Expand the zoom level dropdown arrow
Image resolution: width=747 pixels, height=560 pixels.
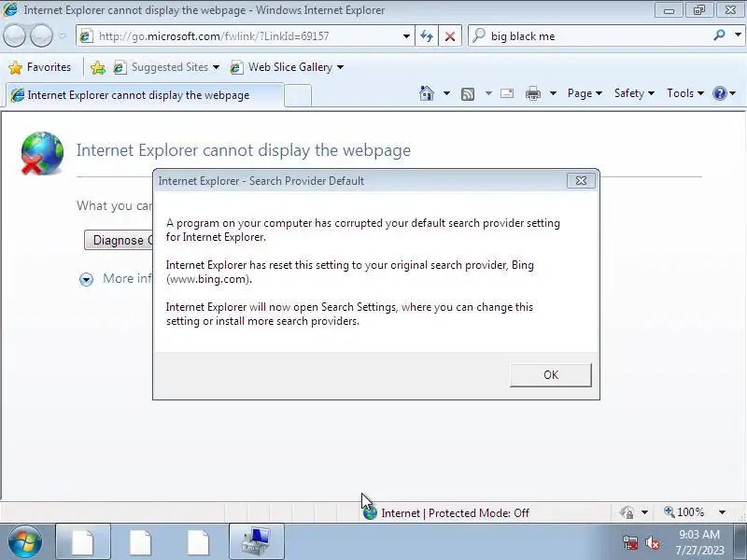click(x=722, y=512)
